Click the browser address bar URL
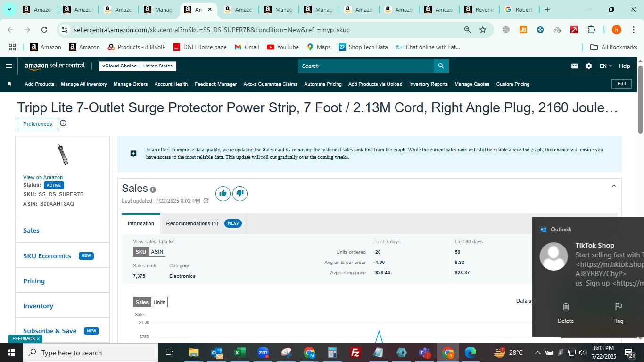This screenshot has width=644, height=362. pos(212,30)
